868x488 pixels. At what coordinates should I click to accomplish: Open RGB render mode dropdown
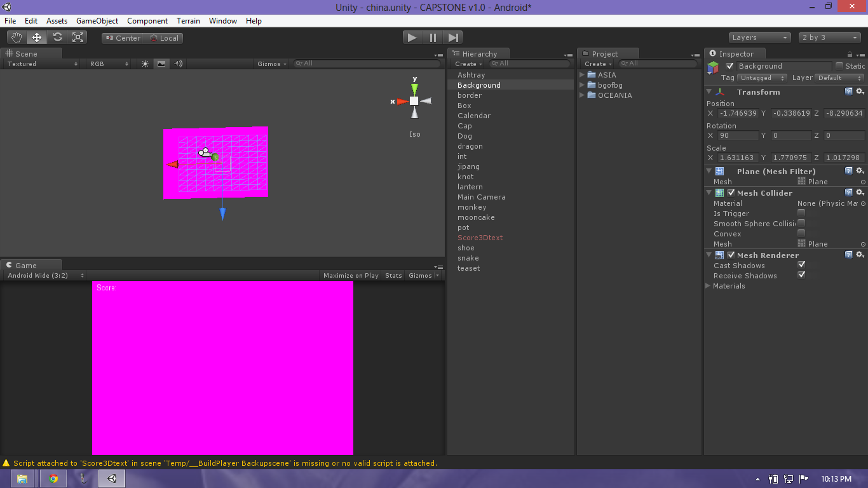tap(109, 64)
